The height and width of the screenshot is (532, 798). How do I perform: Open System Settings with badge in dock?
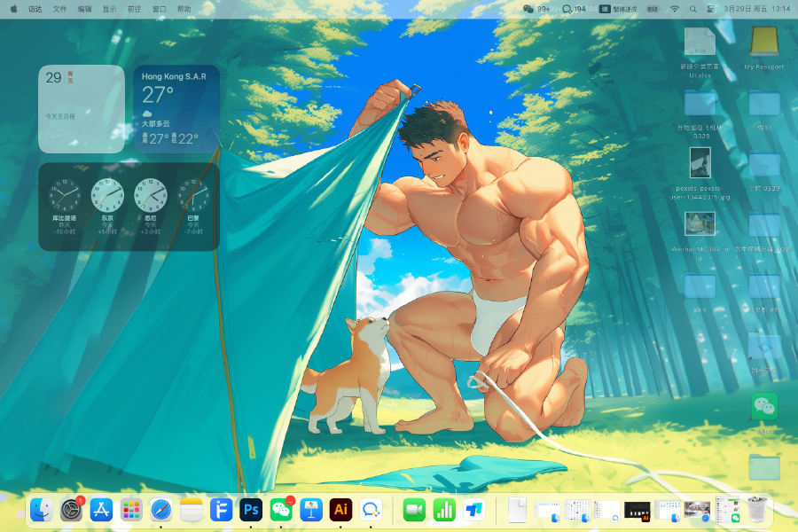coord(71,510)
